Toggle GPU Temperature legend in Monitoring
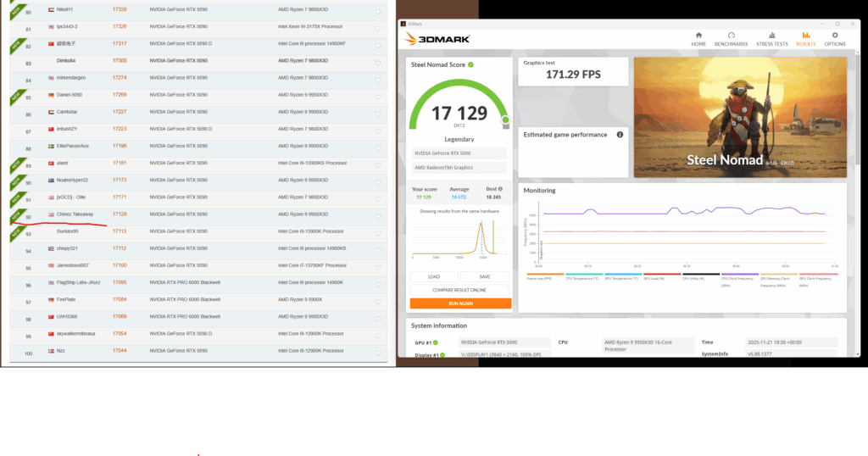Screen dimensions: 868x456 click(x=623, y=276)
